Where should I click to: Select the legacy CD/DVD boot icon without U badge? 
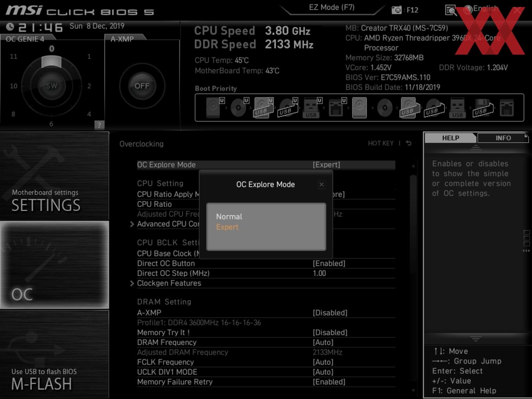(x=385, y=108)
